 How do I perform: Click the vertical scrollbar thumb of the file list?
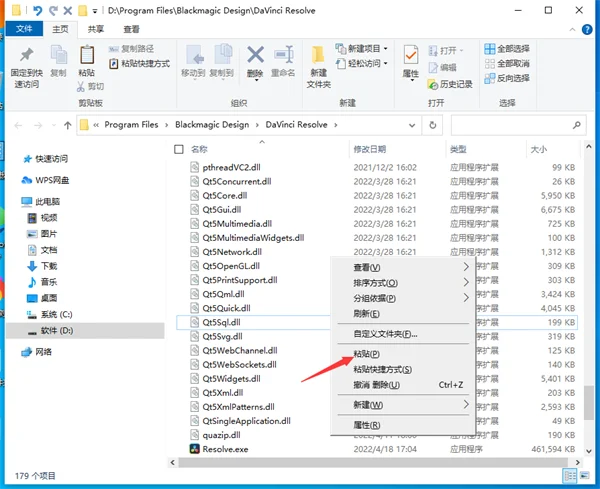pos(589,403)
